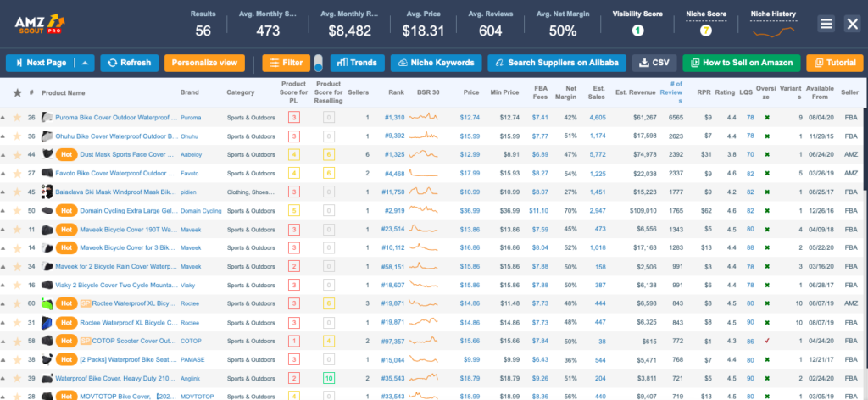Search Suppliers on Alibaba
The height and width of the screenshot is (400, 868).
click(x=557, y=63)
